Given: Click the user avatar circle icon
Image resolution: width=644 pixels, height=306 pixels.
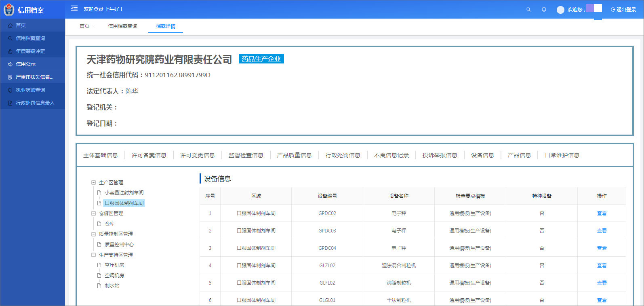Looking at the screenshot, I should [x=560, y=10].
